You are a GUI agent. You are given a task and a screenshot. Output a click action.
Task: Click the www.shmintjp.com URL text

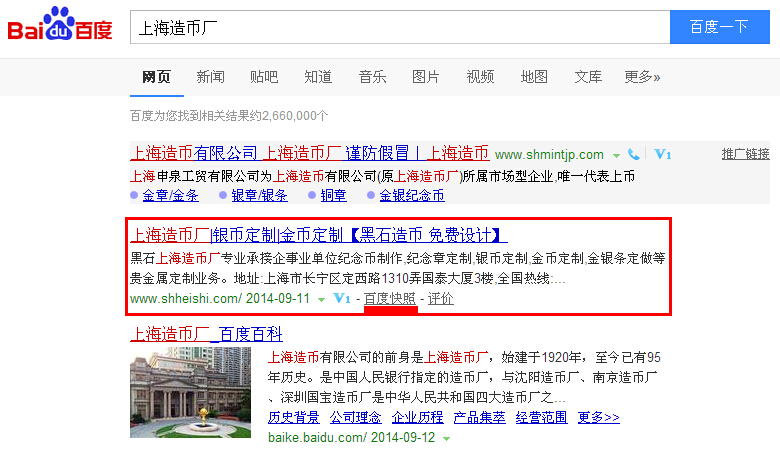549,155
